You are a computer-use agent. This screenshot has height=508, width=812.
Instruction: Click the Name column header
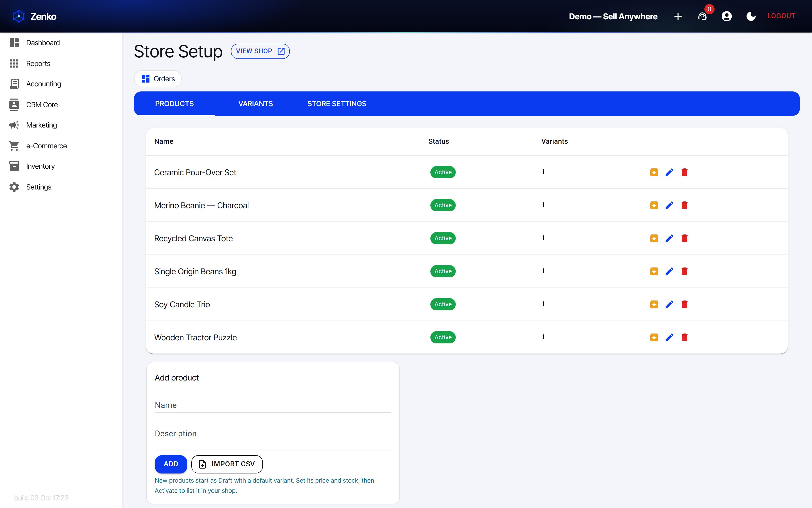point(164,141)
